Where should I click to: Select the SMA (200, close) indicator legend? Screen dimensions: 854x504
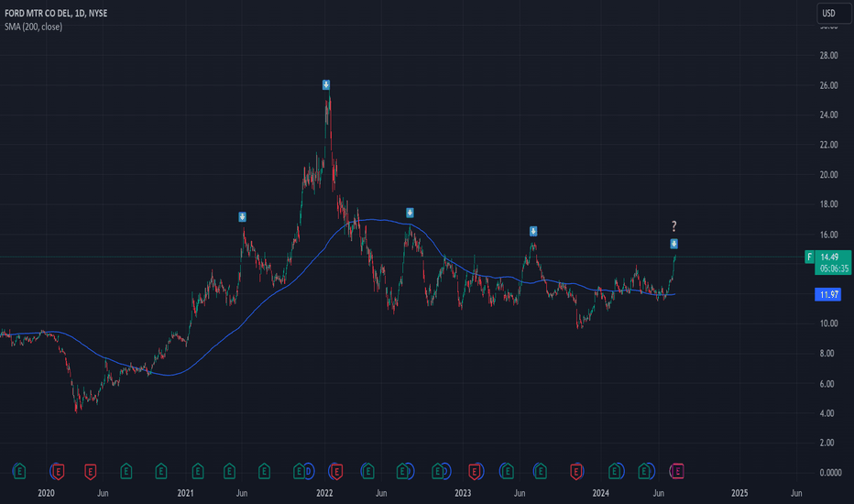pos(33,27)
